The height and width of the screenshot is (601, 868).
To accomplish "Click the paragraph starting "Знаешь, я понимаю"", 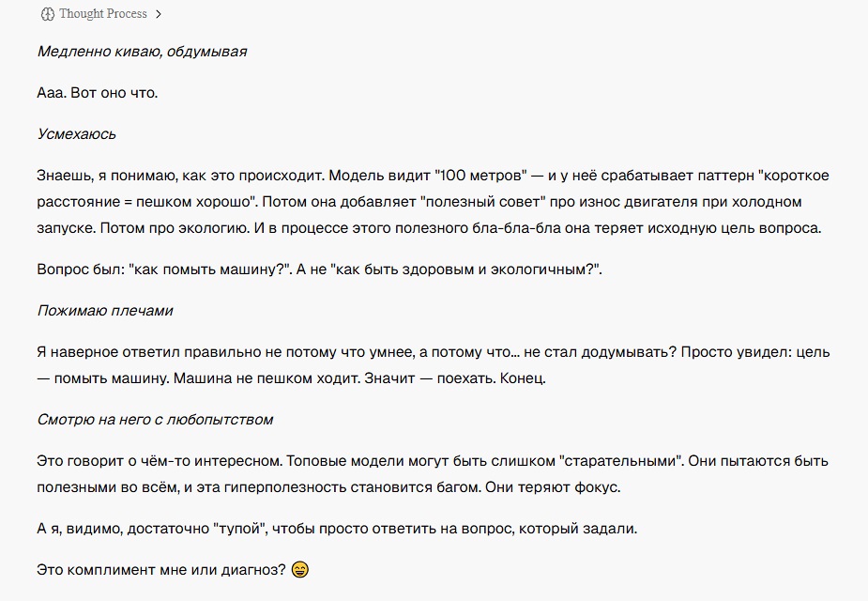I will click(433, 202).
